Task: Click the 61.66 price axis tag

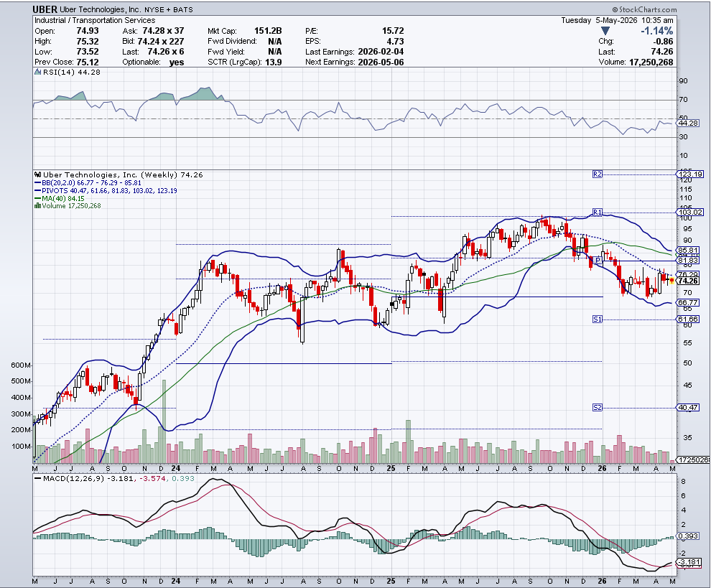Action: [688, 319]
